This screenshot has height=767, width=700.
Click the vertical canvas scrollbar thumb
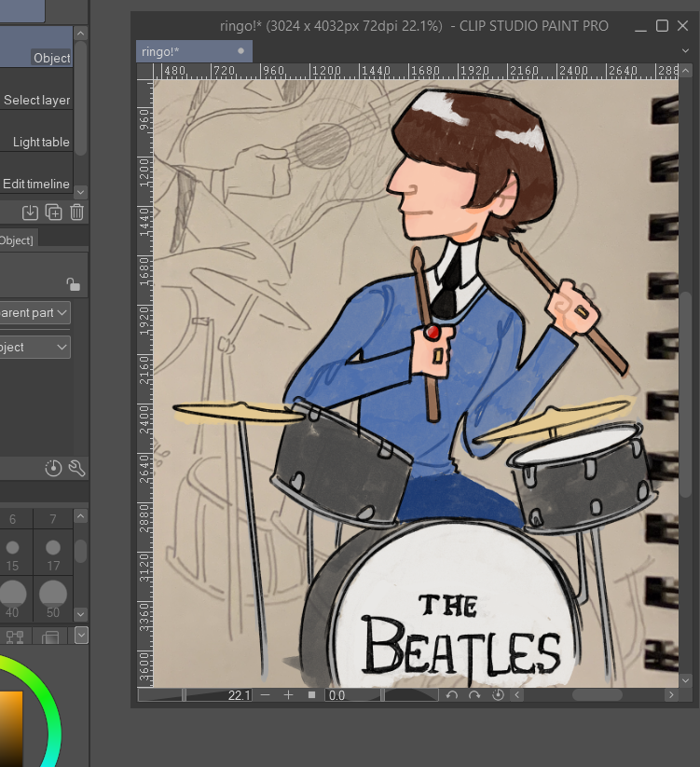[686, 395]
